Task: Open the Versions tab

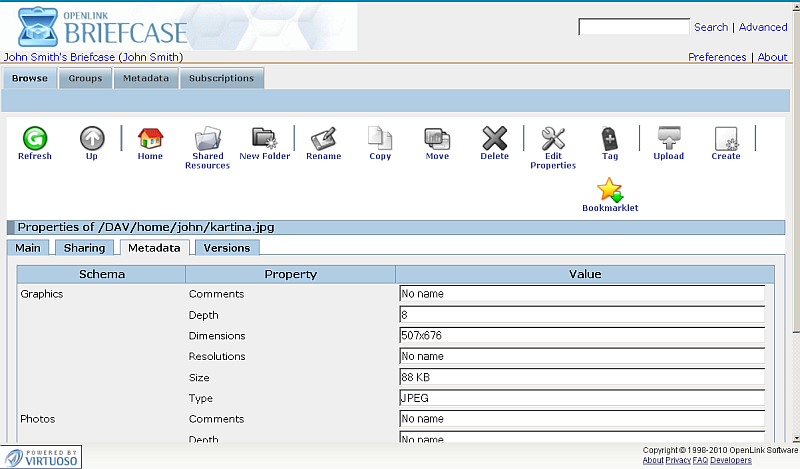Action: tap(227, 248)
